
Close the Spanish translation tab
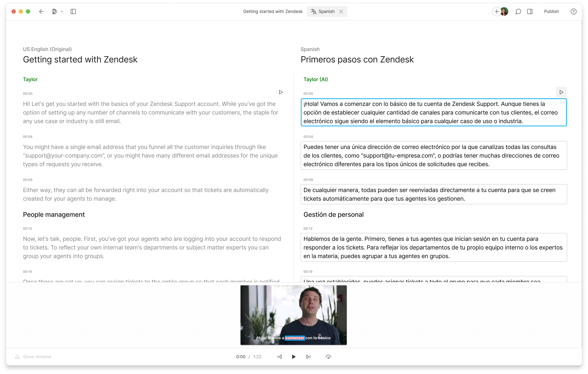341,11
